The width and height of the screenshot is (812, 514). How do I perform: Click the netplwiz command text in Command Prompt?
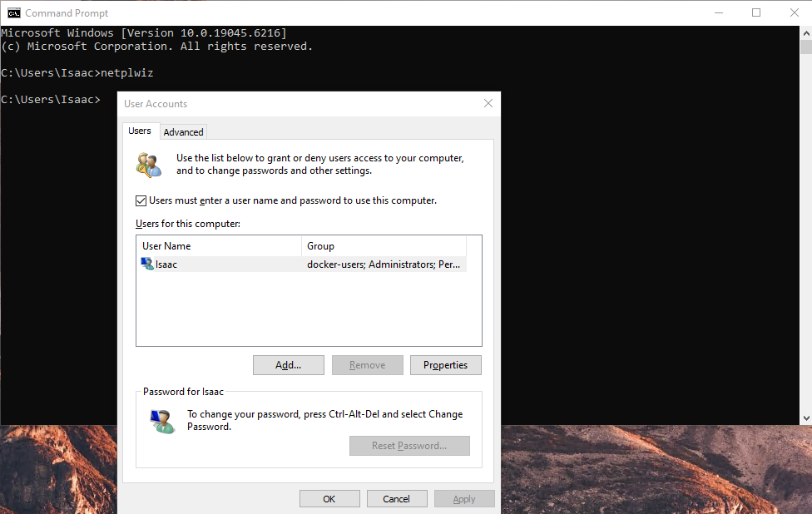(126, 73)
